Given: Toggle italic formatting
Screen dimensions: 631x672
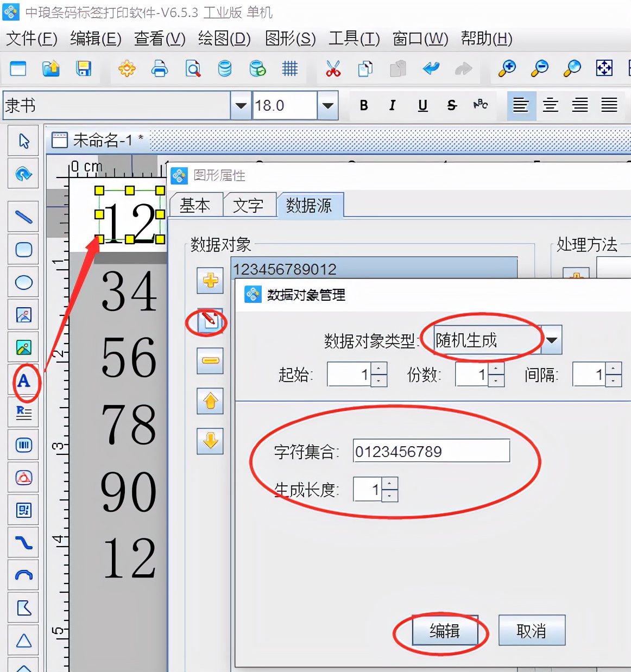Looking at the screenshot, I should coord(392,105).
